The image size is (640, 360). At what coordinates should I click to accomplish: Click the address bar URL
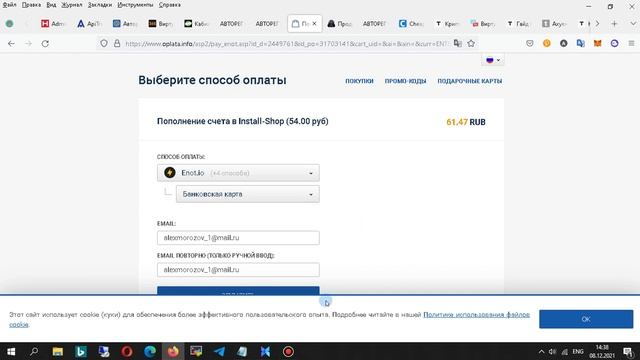coord(286,43)
